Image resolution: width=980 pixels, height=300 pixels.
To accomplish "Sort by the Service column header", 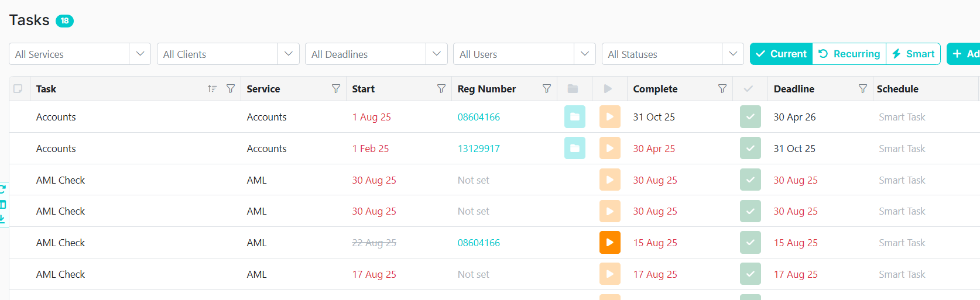I will [263, 89].
